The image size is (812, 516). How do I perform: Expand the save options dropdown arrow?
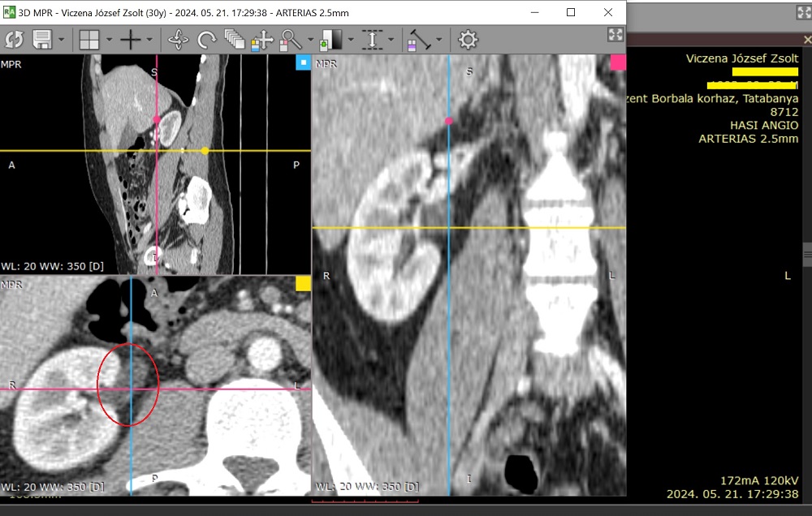[61, 40]
